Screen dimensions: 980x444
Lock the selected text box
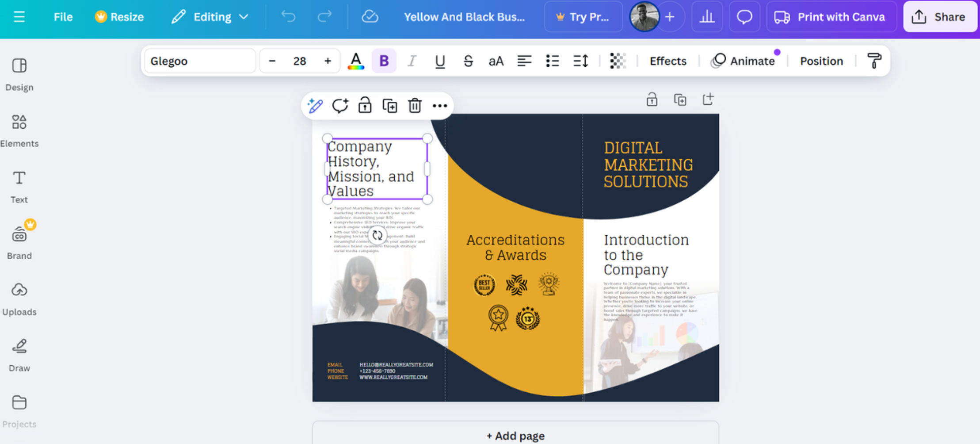click(x=364, y=105)
